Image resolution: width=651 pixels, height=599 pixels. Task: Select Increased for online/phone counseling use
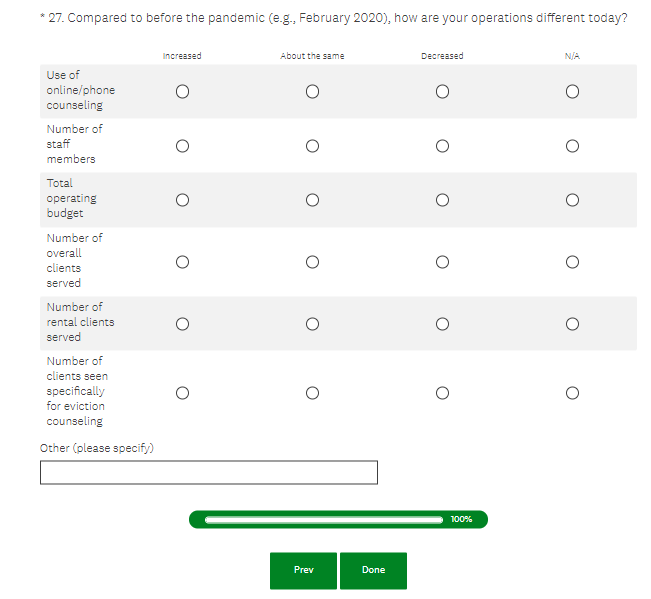(x=182, y=91)
